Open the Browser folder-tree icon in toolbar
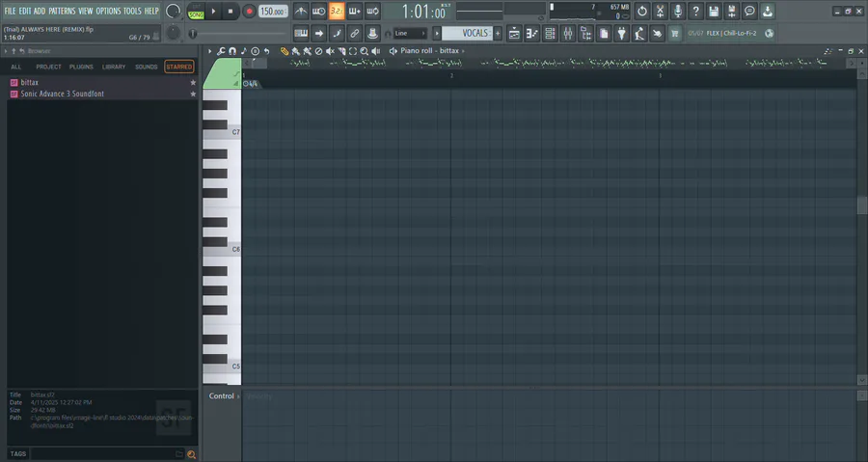The image size is (868, 462). (x=585, y=34)
